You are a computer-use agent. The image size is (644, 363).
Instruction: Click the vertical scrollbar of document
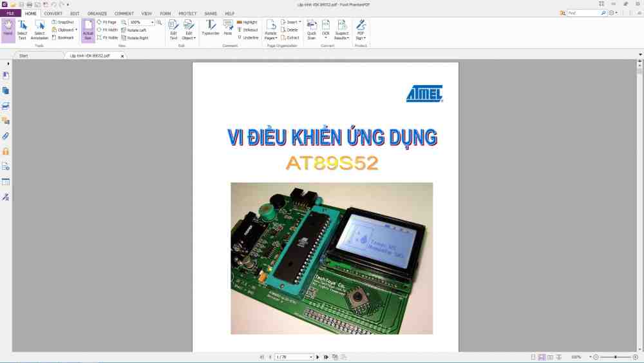pyautogui.click(x=639, y=206)
